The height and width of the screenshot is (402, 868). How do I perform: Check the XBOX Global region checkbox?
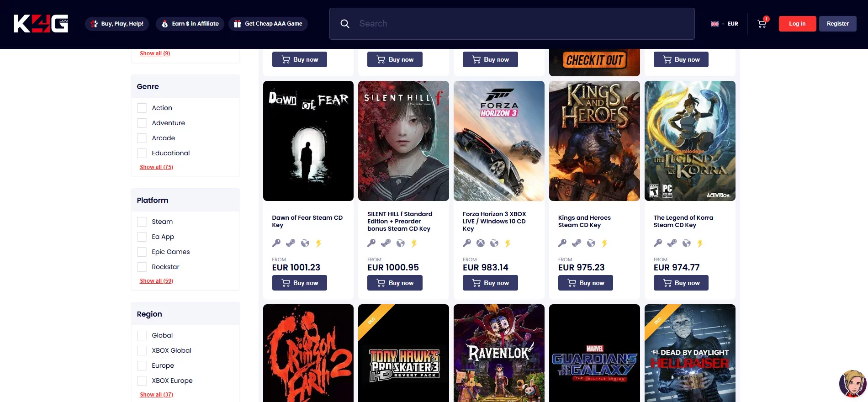[142, 350]
